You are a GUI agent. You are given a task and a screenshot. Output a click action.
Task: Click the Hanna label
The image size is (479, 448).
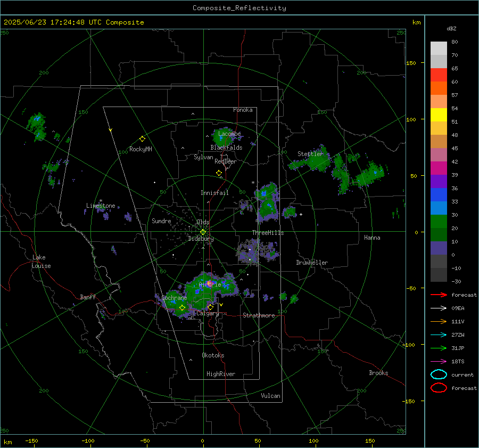coord(372,238)
